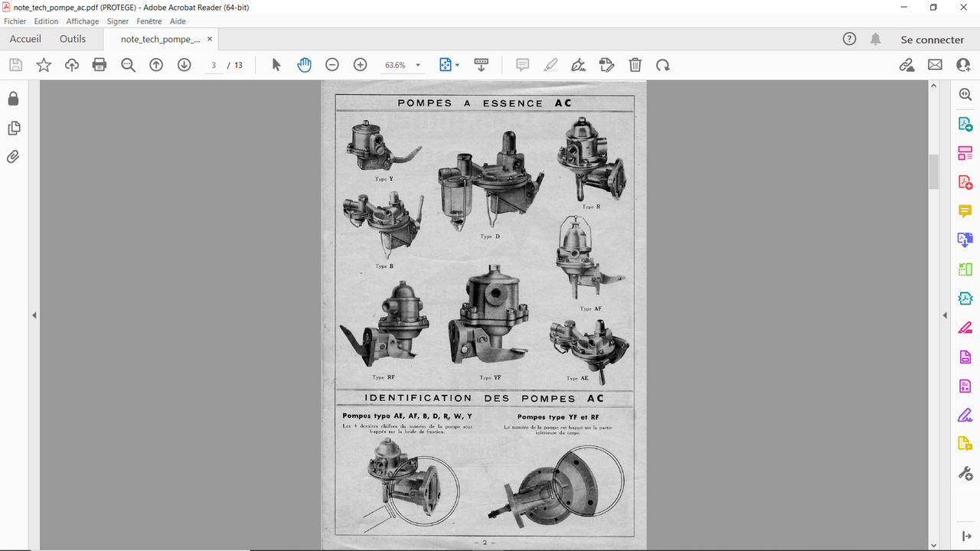
Task: Click the Save file icon
Action: point(15,65)
